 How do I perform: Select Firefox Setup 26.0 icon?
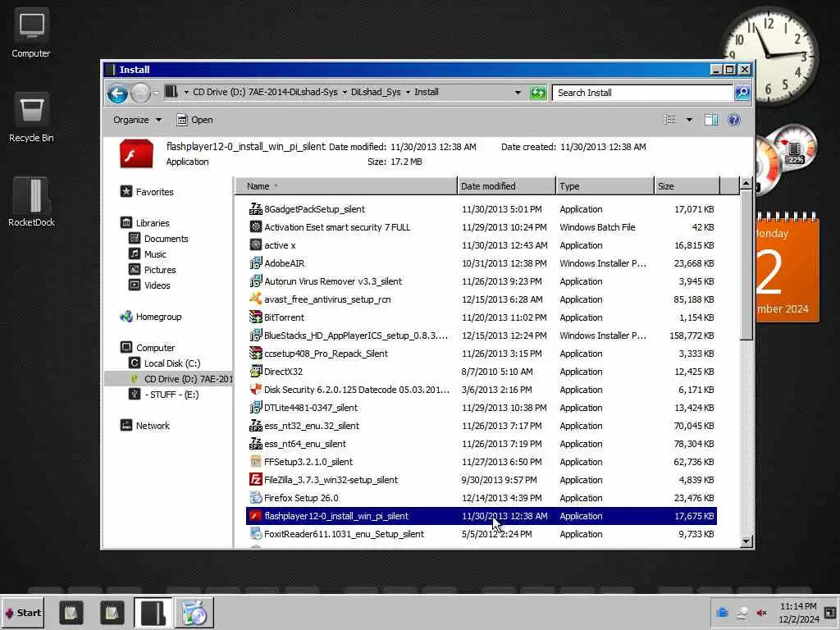(x=256, y=498)
